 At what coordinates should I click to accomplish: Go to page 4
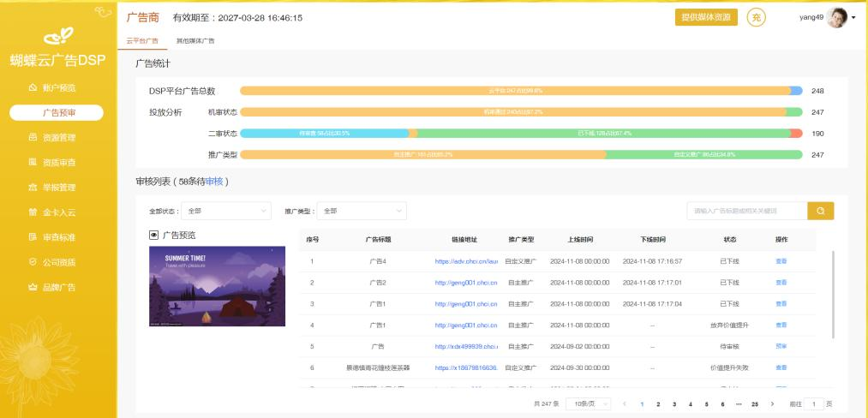(691, 404)
